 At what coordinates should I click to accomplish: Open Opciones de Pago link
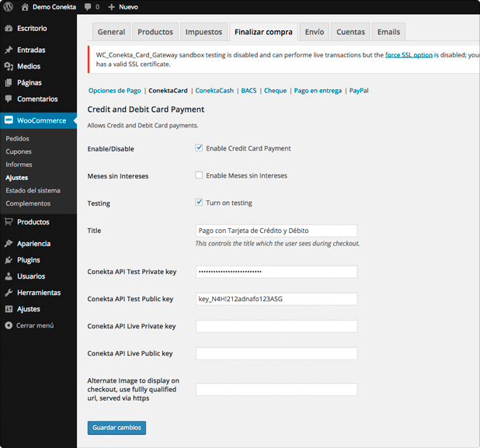114,91
